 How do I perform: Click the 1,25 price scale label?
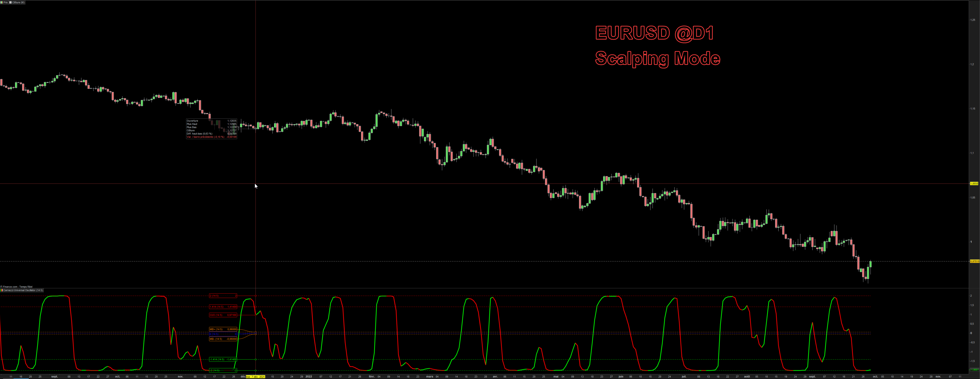pyautogui.click(x=973, y=20)
